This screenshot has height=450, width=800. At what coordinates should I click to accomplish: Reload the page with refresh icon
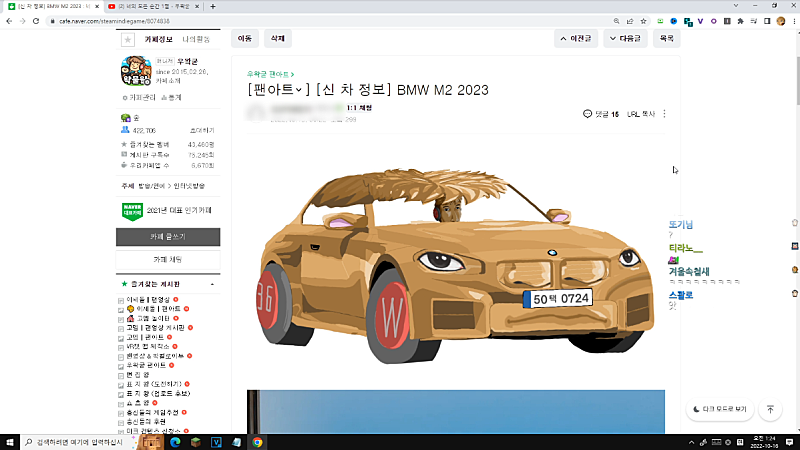(36, 21)
